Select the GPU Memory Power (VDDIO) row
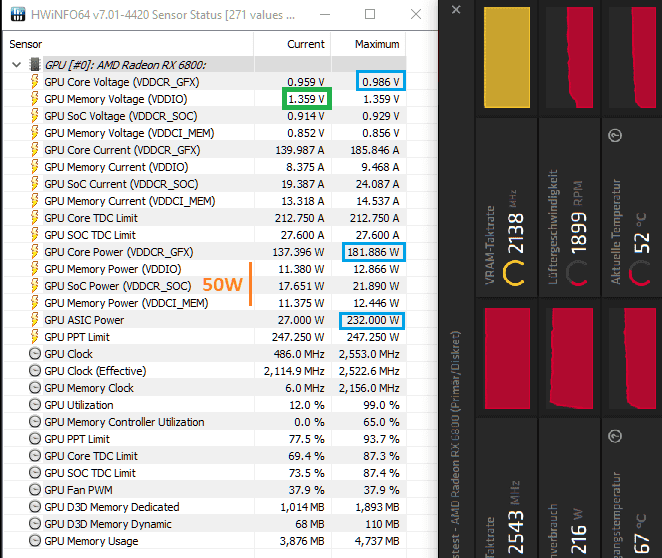 pyautogui.click(x=204, y=269)
